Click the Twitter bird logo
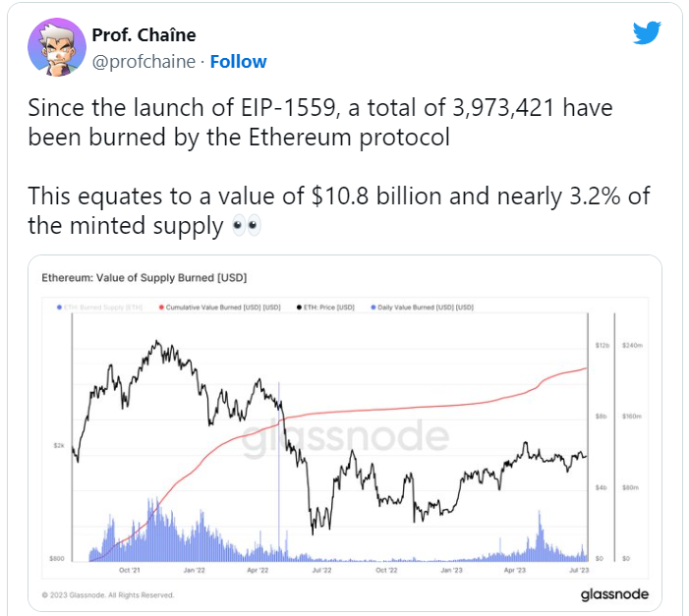 click(x=646, y=33)
